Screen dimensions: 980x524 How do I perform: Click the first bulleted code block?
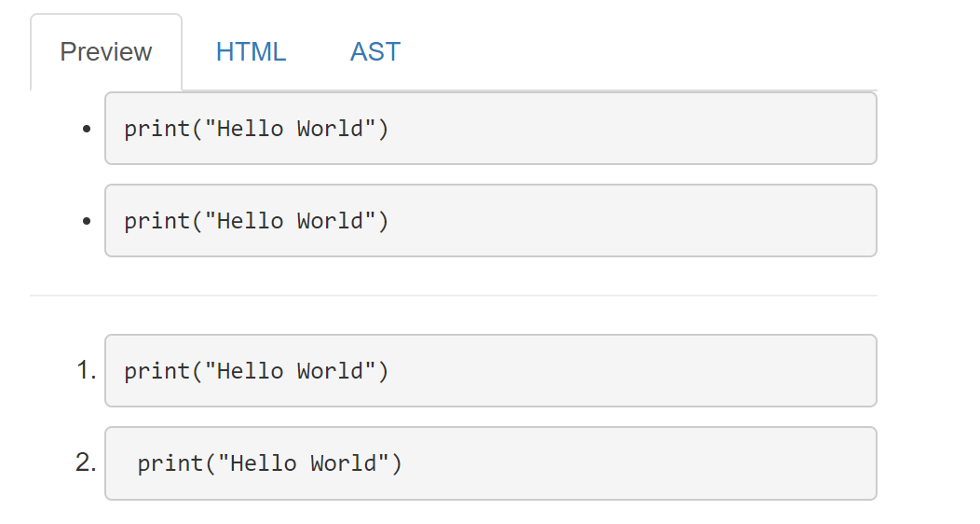(491, 128)
